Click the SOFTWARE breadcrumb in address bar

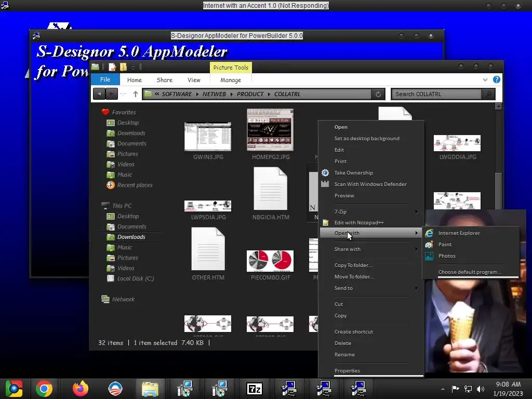click(177, 94)
